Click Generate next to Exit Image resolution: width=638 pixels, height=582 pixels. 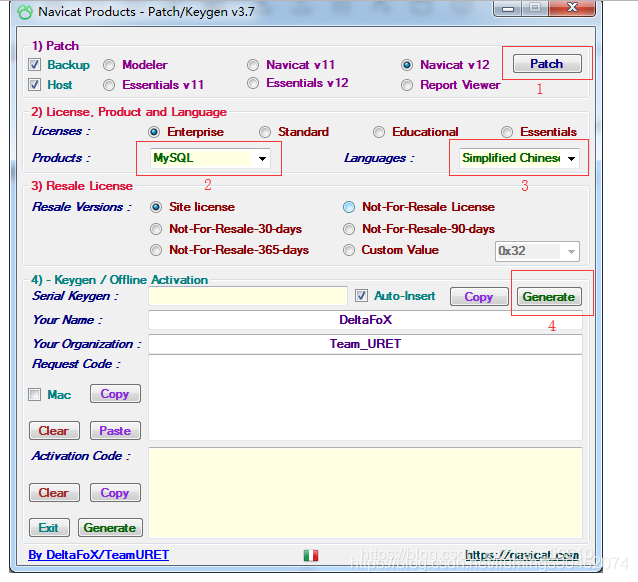tap(110, 528)
